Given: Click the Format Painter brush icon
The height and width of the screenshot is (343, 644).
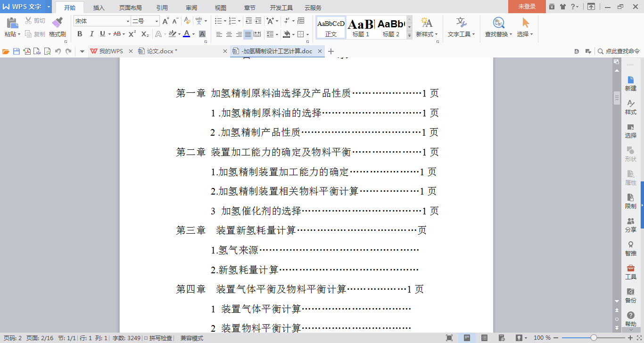Looking at the screenshot, I should point(57,23).
